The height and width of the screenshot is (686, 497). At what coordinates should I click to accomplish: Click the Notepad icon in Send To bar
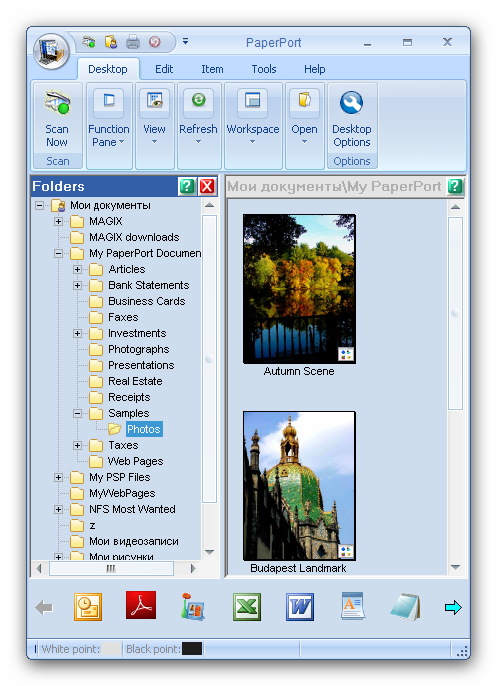(406, 607)
